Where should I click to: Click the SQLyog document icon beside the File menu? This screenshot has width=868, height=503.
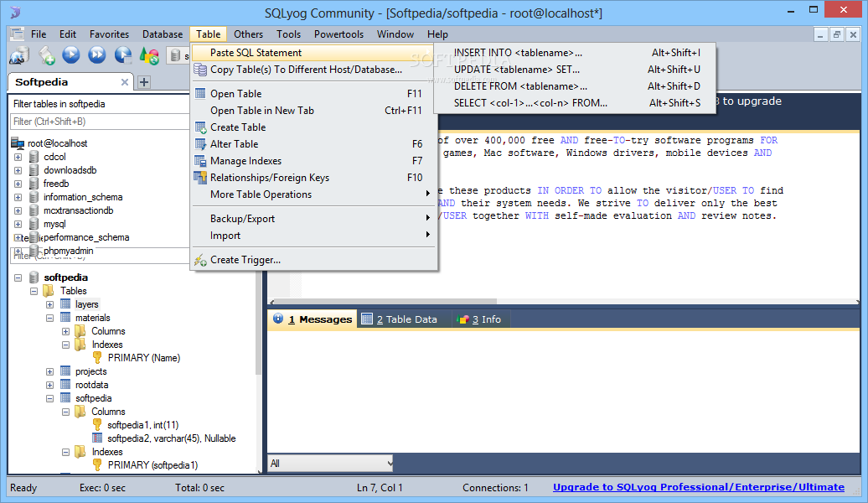click(17, 34)
